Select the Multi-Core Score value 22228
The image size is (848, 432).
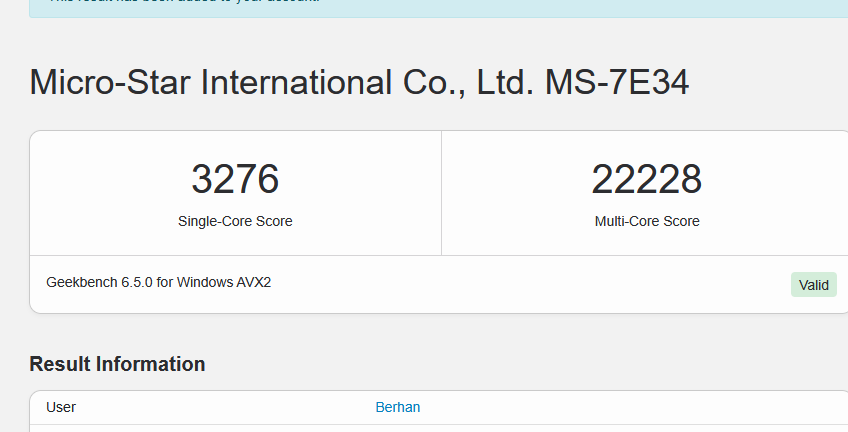(x=647, y=179)
